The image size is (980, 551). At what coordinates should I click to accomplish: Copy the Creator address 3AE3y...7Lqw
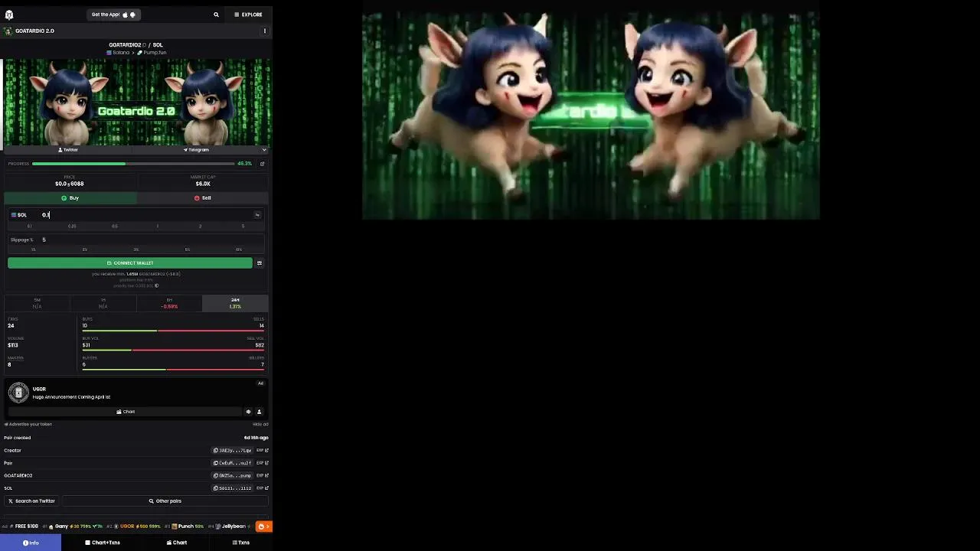(233, 451)
